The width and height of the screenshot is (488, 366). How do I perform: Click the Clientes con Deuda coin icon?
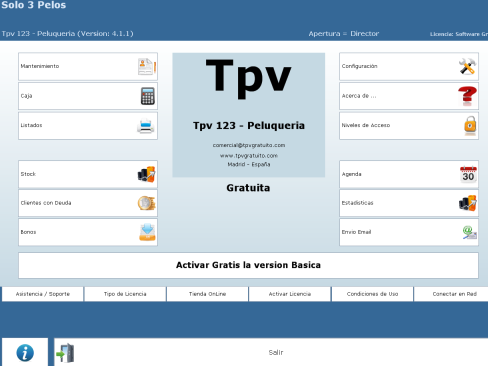click(x=147, y=203)
